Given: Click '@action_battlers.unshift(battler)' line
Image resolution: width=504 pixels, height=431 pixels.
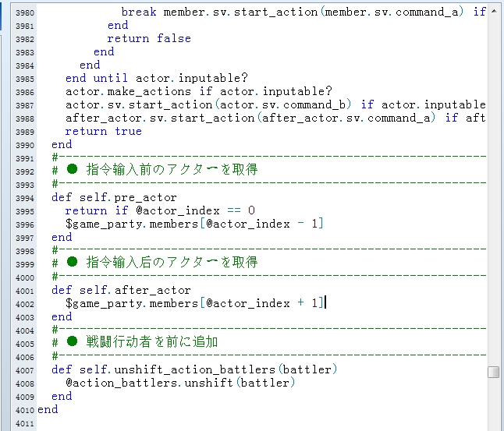Looking at the screenshot, I should (180, 383).
